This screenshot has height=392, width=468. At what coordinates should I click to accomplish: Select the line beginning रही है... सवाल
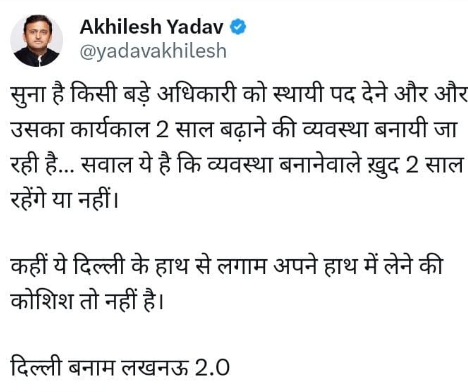click(237, 165)
